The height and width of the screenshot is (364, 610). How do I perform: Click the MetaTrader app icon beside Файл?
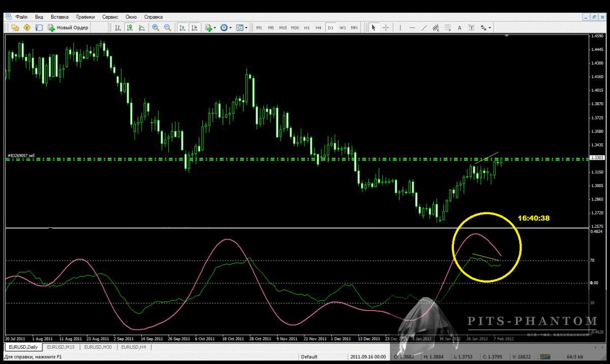point(9,17)
